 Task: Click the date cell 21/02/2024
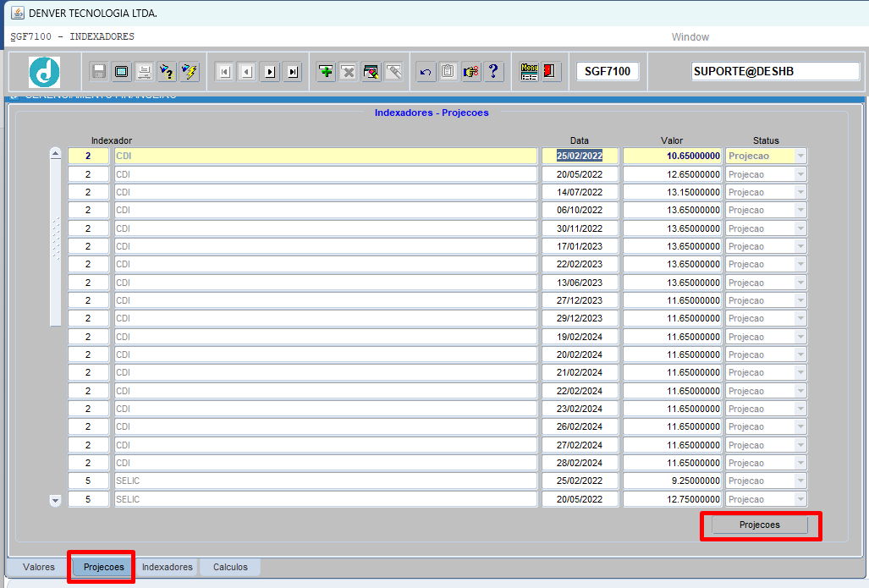[x=580, y=372]
